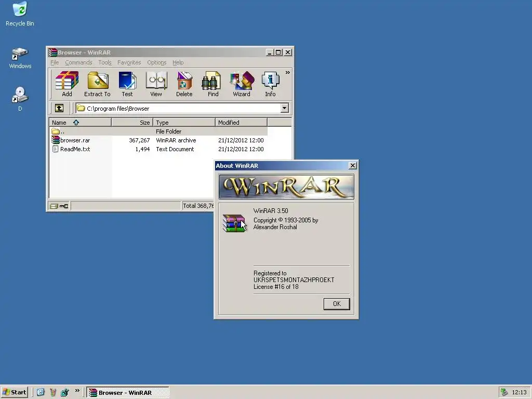Maximize the Browser - WinRAR window
532x399 pixels.
tap(278, 52)
